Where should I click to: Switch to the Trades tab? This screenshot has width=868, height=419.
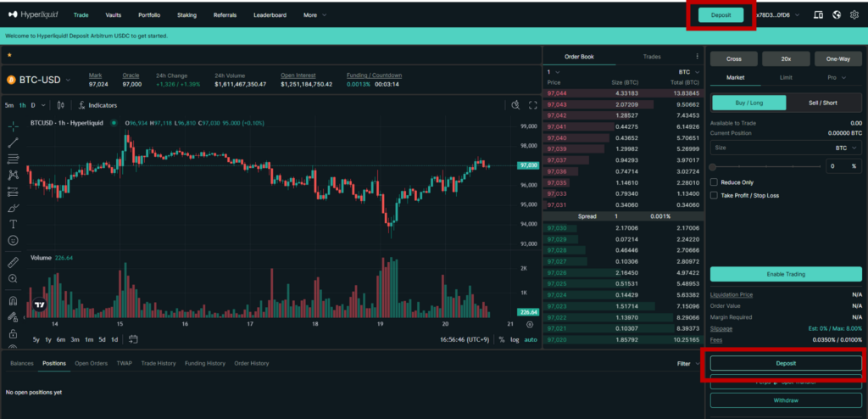(652, 57)
